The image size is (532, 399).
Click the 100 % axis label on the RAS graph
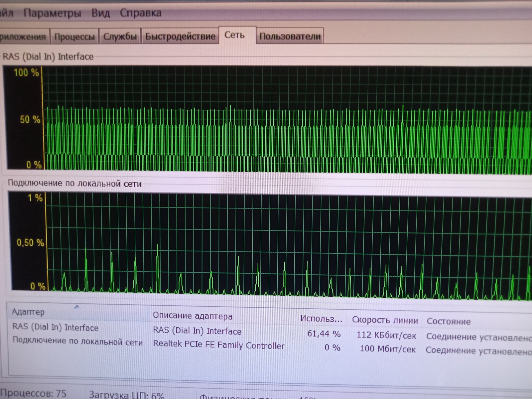pyautogui.click(x=26, y=72)
